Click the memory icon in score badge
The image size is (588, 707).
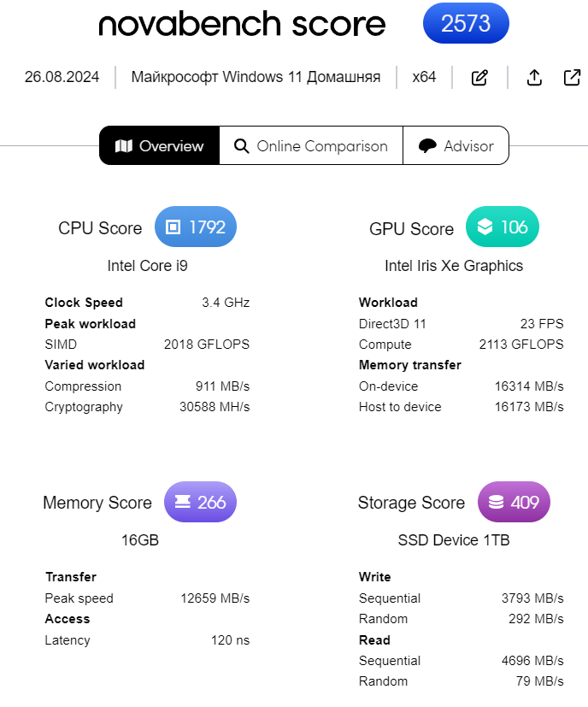coord(182,502)
